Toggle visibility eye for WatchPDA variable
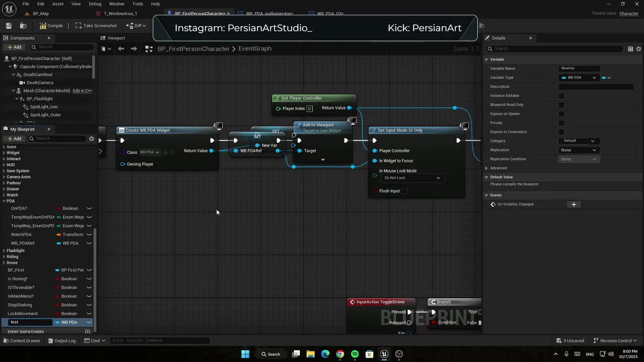 click(89, 234)
